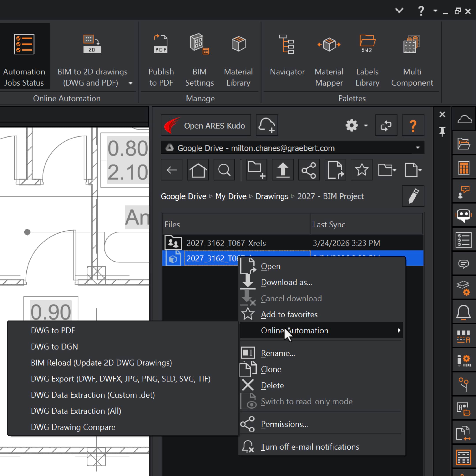The width and height of the screenshot is (476, 476).
Task: Click the share icon in cloud toolbar
Action: coord(309,170)
